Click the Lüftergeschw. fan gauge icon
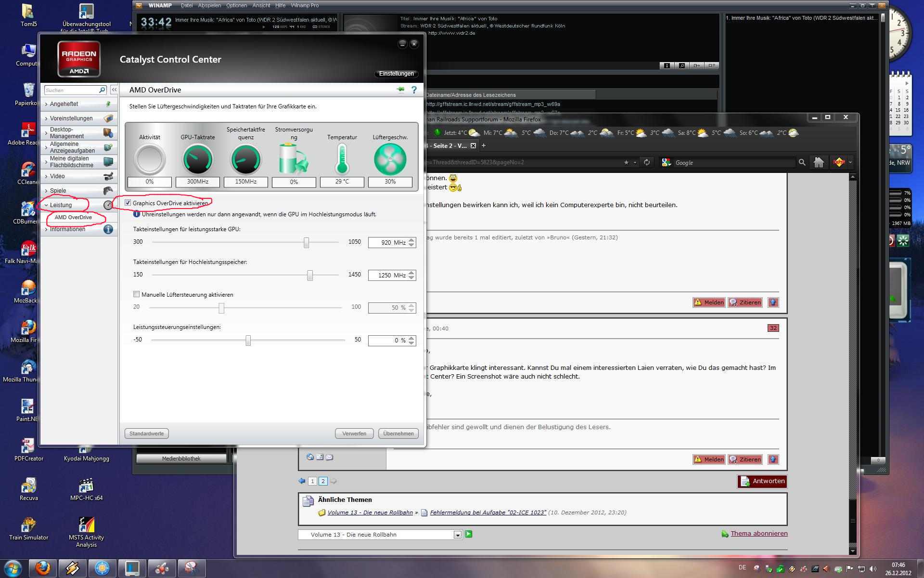 click(390, 159)
